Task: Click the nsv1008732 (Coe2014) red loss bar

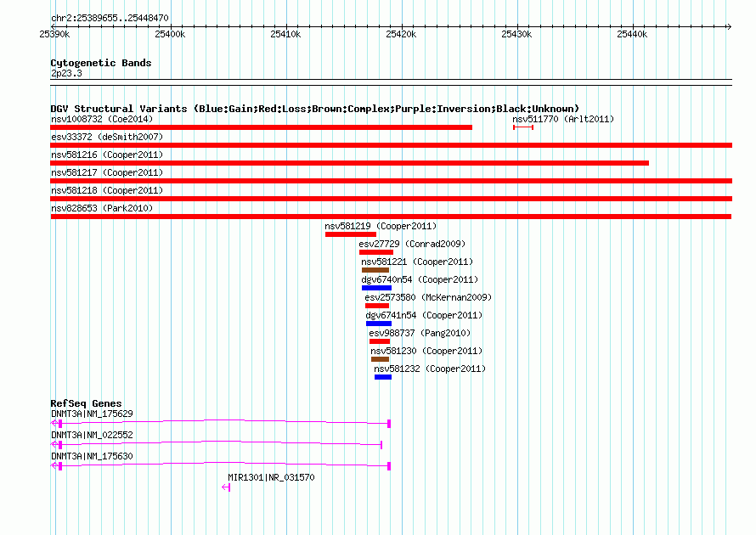Action: tap(261, 127)
